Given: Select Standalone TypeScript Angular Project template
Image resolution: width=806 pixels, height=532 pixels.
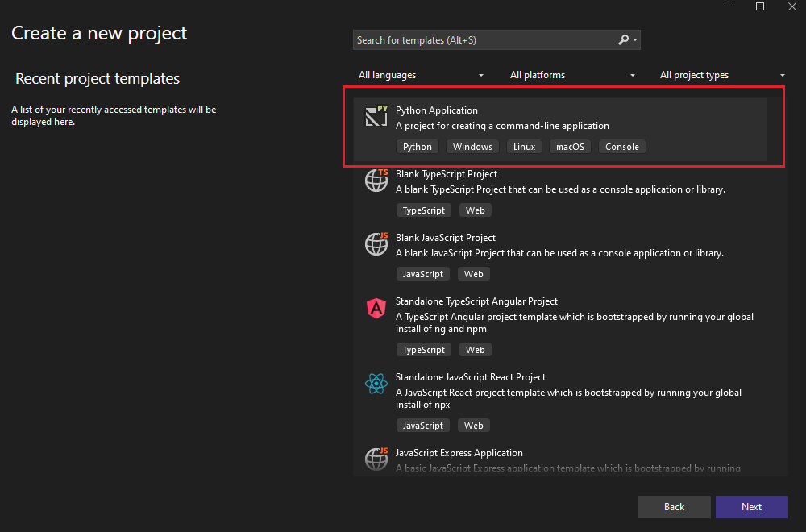Looking at the screenshot, I should [x=560, y=326].
